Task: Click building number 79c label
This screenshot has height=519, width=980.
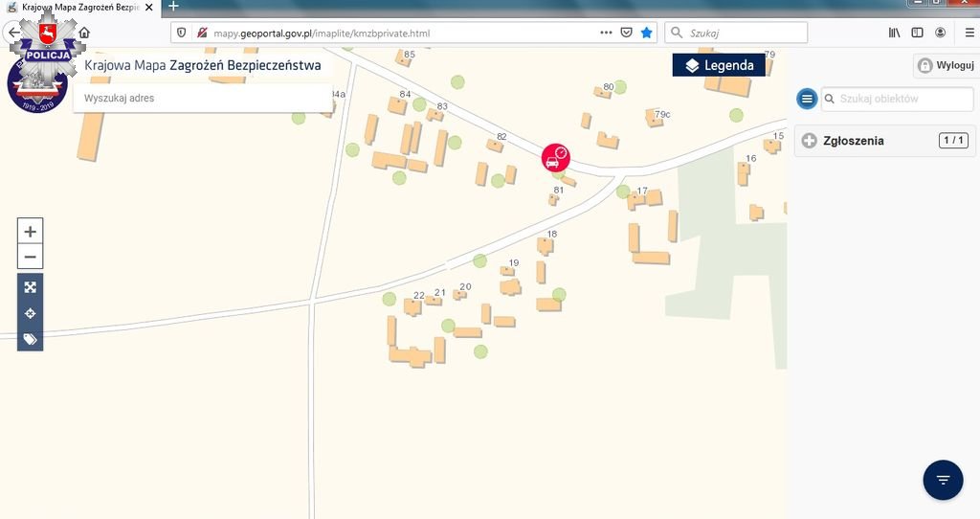Action: point(662,114)
